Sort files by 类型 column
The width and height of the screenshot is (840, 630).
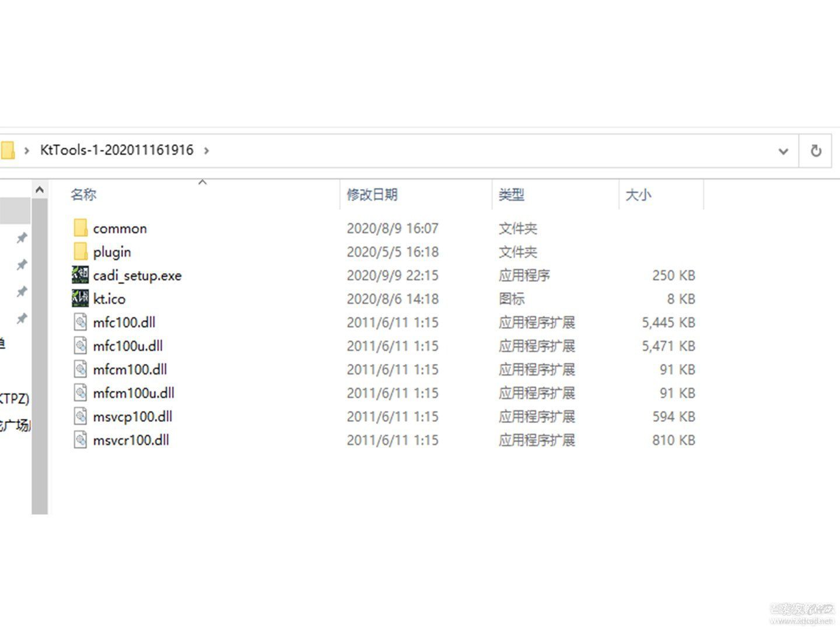pyautogui.click(x=511, y=195)
